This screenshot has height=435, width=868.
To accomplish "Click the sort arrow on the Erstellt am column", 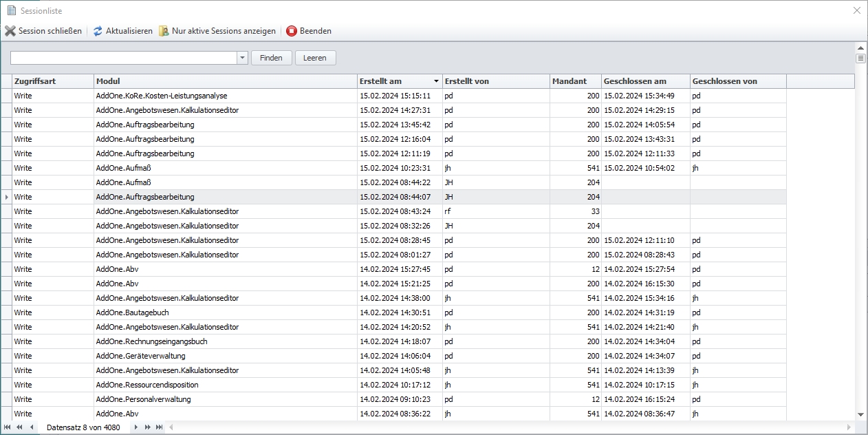I will 435,81.
